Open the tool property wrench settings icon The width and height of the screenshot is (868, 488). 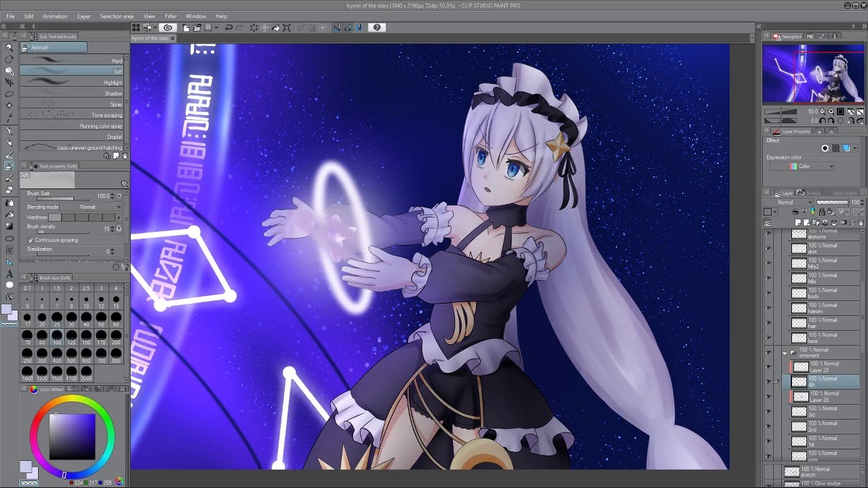pos(125,266)
